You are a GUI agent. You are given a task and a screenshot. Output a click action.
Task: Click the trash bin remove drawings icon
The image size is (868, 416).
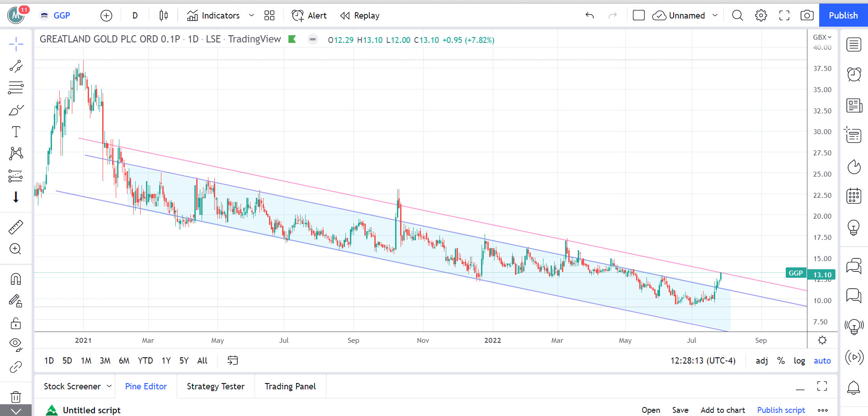pyautogui.click(x=16, y=397)
